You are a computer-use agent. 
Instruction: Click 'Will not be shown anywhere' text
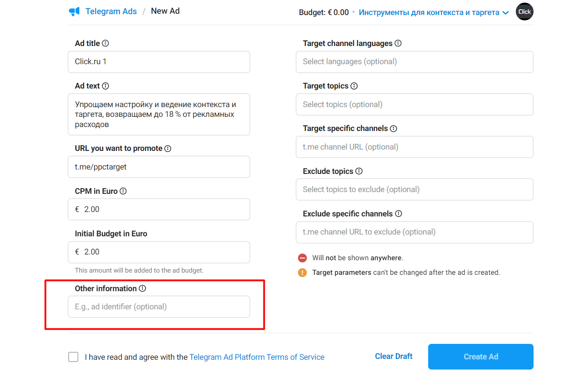tap(358, 258)
